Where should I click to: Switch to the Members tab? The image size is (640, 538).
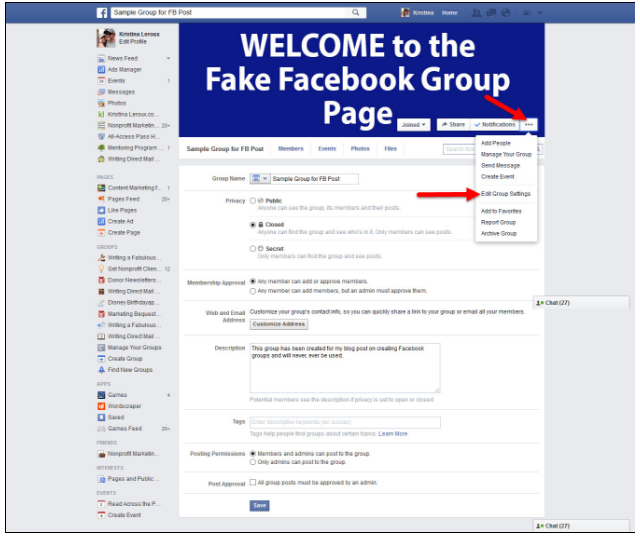pyautogui.click(x=291, y=149)
